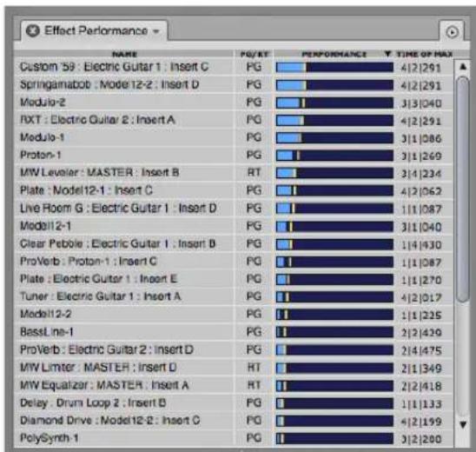Click the time value 3|3|040 for Modulo-2

coord(421,103)
